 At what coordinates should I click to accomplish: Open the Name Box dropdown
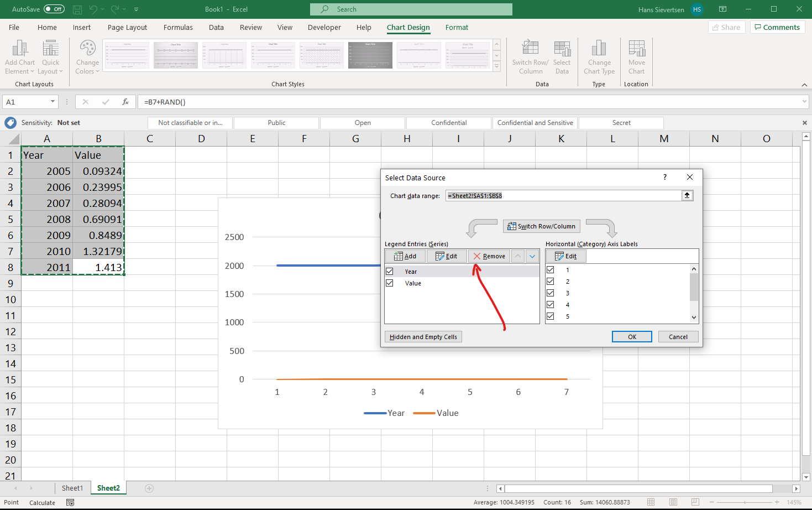(x=53, y=102)
